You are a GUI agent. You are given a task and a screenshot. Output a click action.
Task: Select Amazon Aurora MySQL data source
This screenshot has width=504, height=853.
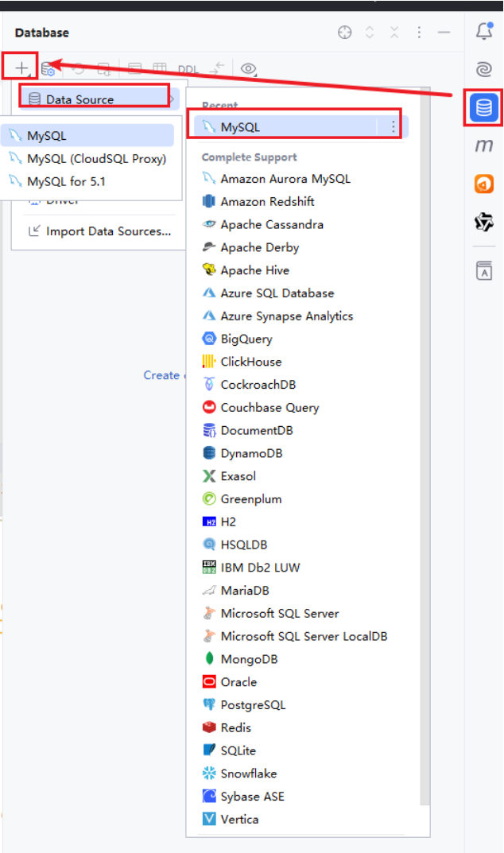[x=277, y=178]
